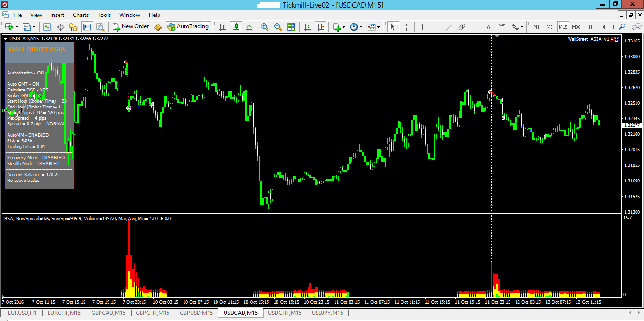Screen dimensions: 644x321
Task: Expand the Periods dropdown arrow
Action: click(x=361, y=27)
